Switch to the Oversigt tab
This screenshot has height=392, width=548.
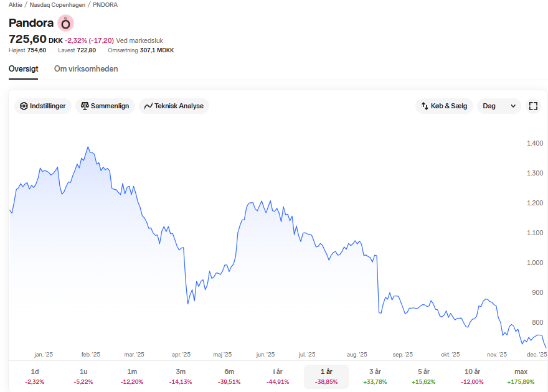pos(24,69)
